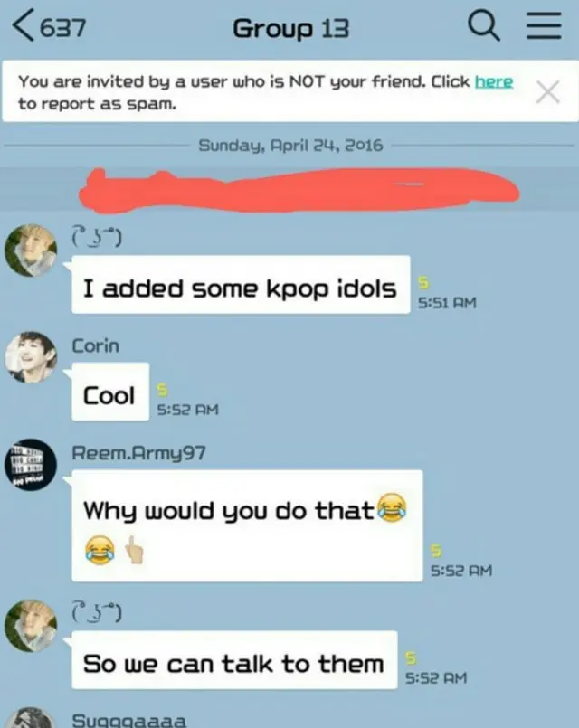Tap the Sugggaaaa username at bottom
Image resolution: width=579 pixels, height=728 pixels.
pyautogui.click(x=129, y=720)
